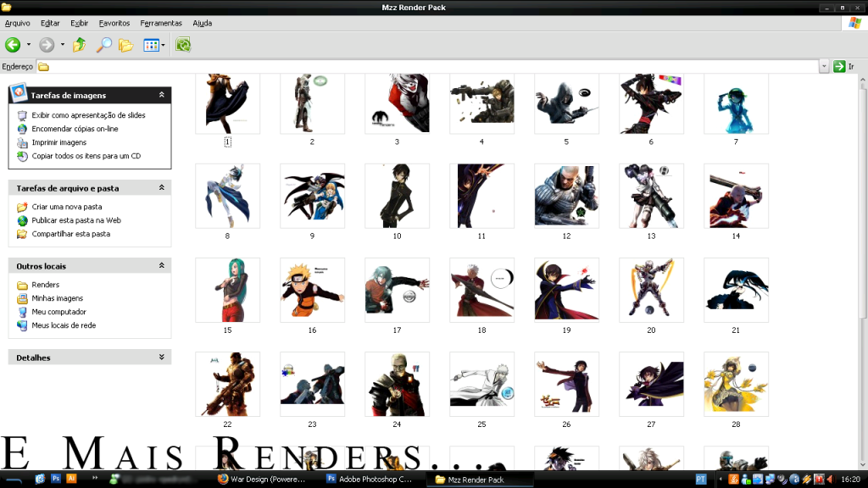Click Criar uma nova pasta
The height and width of the screenshot is (488, 868).
67,207
